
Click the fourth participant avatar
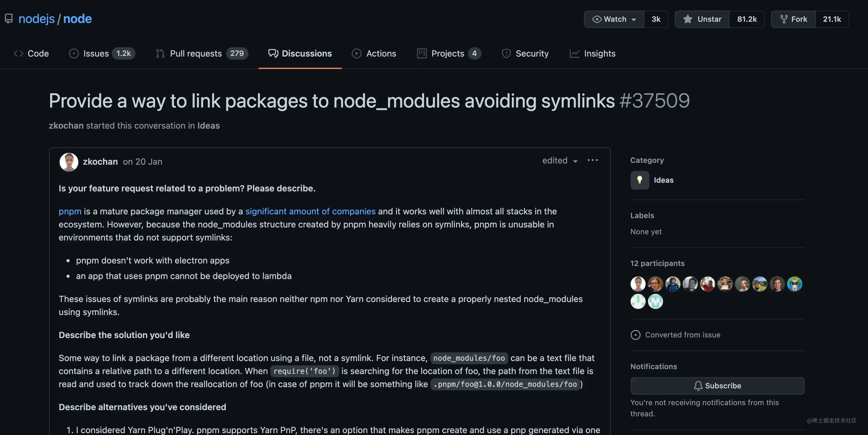[690, 284]
